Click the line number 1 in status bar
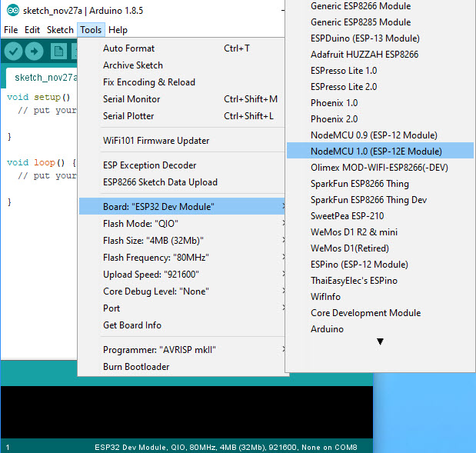 click(x=8, y=447)
